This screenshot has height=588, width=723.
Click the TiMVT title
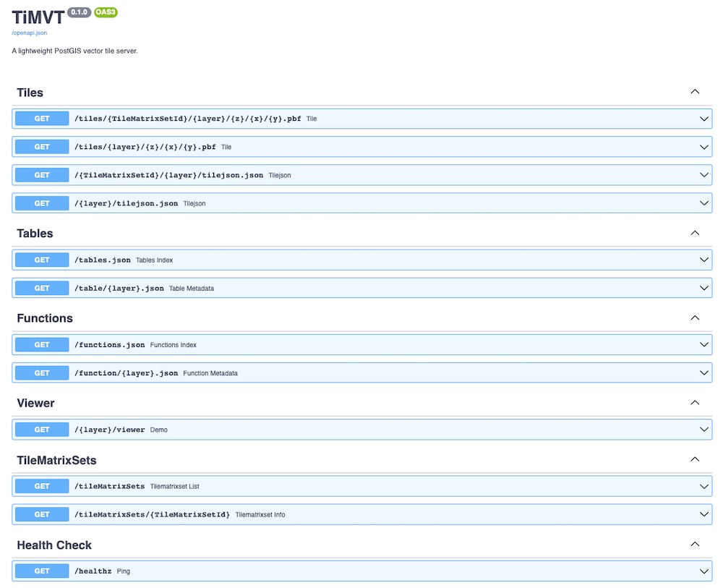point(38,17)
